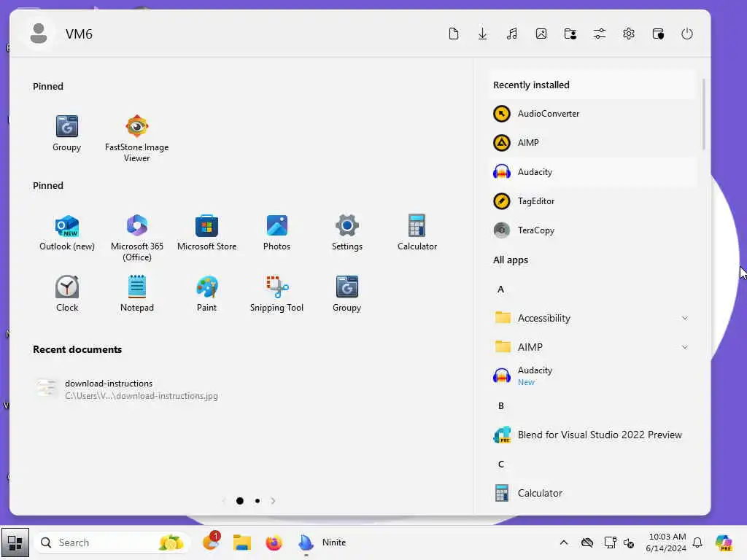Click the VM6 user account avatar
This screenshot has height=560, width=747.
coord(39,34)
